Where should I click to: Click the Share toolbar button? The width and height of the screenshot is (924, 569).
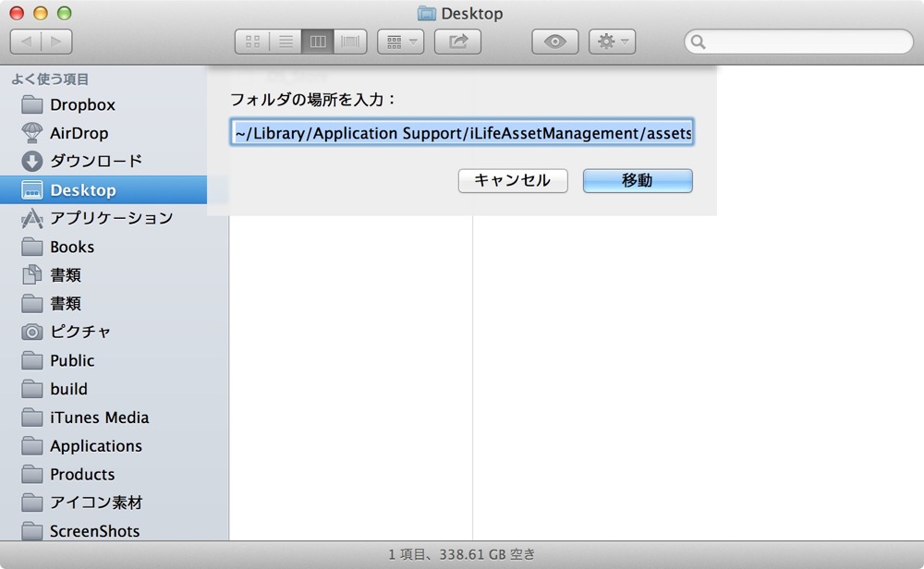click(458, 42)
